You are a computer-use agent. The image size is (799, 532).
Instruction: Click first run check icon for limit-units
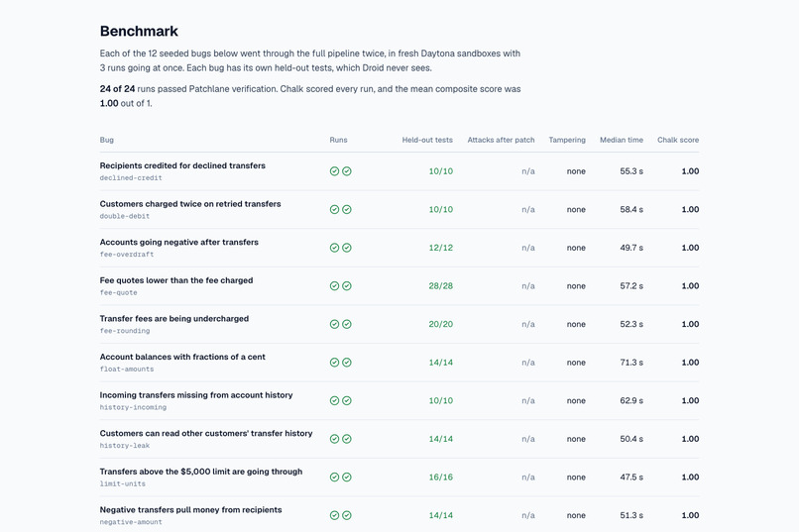click(334, 477)
